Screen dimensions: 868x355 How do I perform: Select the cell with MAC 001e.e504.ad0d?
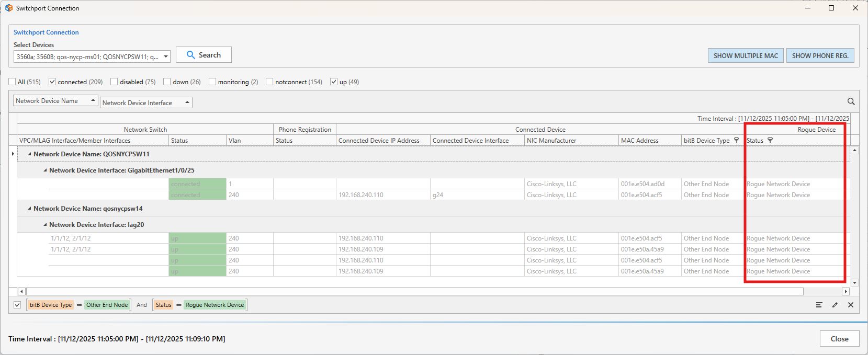point(650,184)
